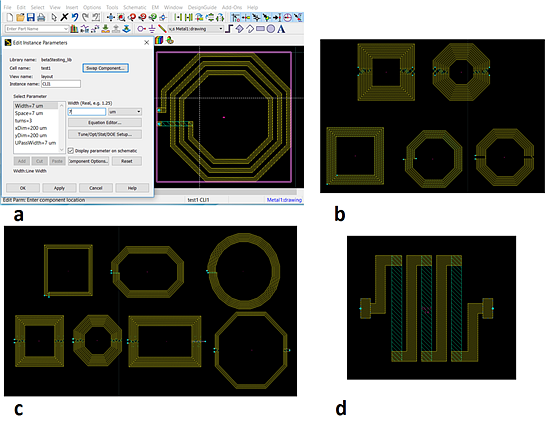Click the rainbow layers icon
The image size is (550, 422).
[x=159, y=40]
